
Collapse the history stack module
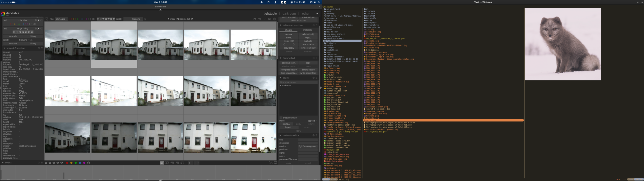[x=280, y=58]
